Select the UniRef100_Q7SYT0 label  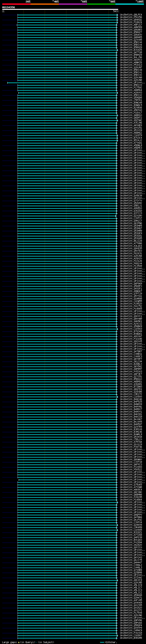[131, 201]
